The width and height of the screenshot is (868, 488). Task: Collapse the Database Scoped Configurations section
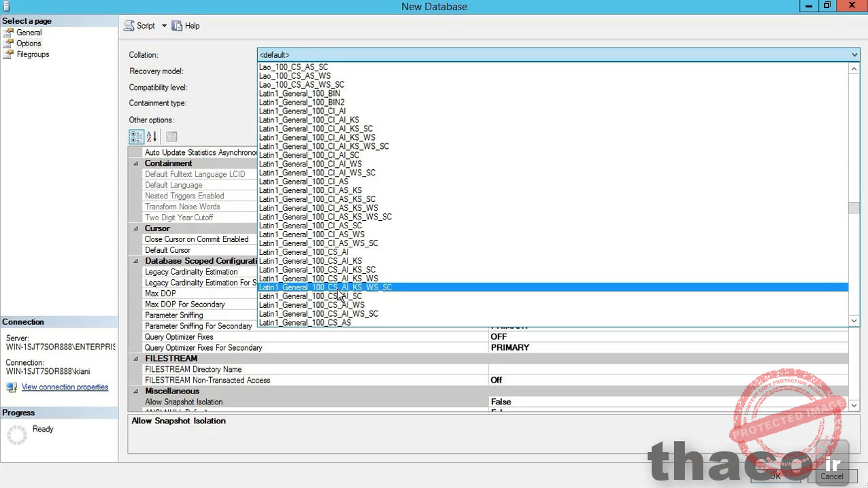135,261
